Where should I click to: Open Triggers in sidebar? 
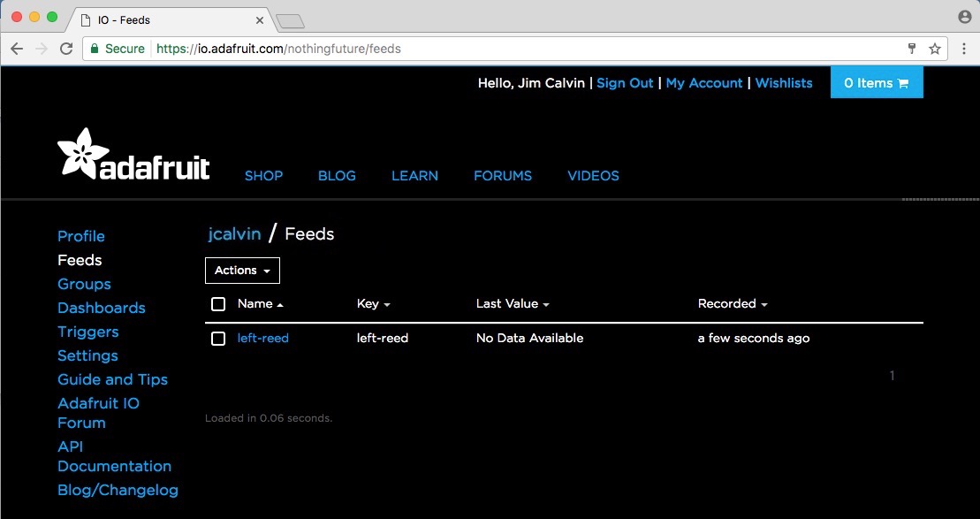(x=88, y=332)
